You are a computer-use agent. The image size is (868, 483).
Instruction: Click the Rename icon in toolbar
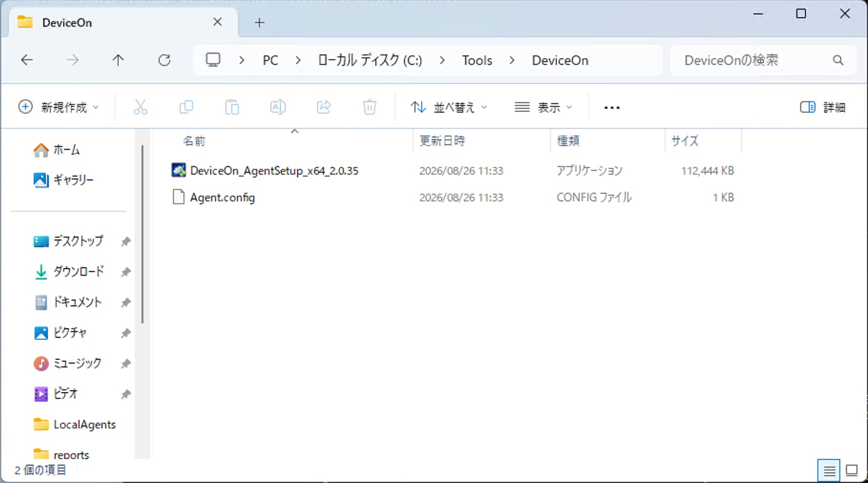coord(278,107)
